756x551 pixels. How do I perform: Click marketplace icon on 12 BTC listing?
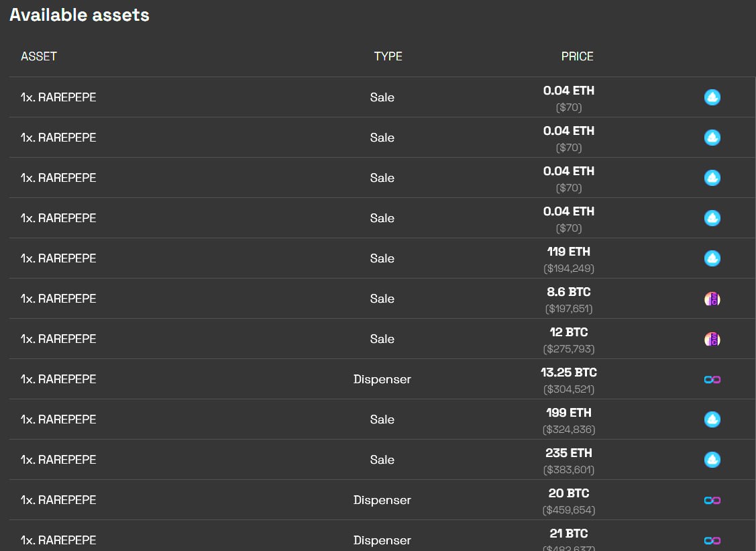pyautogui.click(x=712, y=339)
